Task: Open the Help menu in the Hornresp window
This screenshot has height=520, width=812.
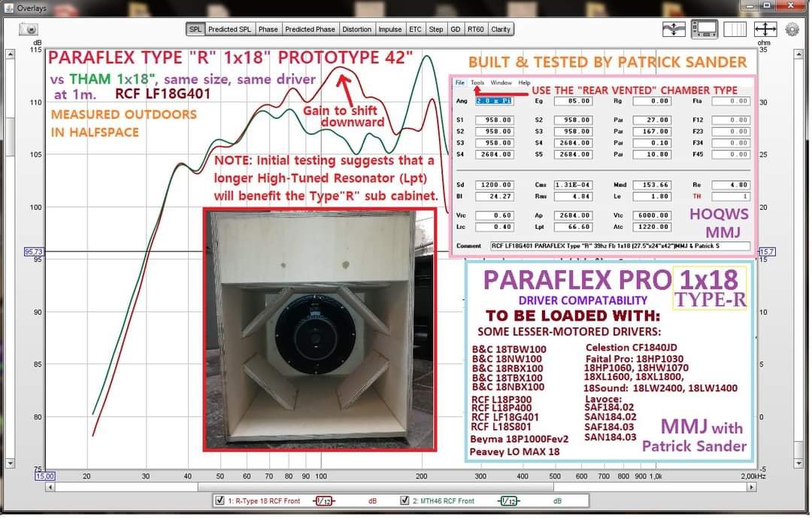Action: 525,83
